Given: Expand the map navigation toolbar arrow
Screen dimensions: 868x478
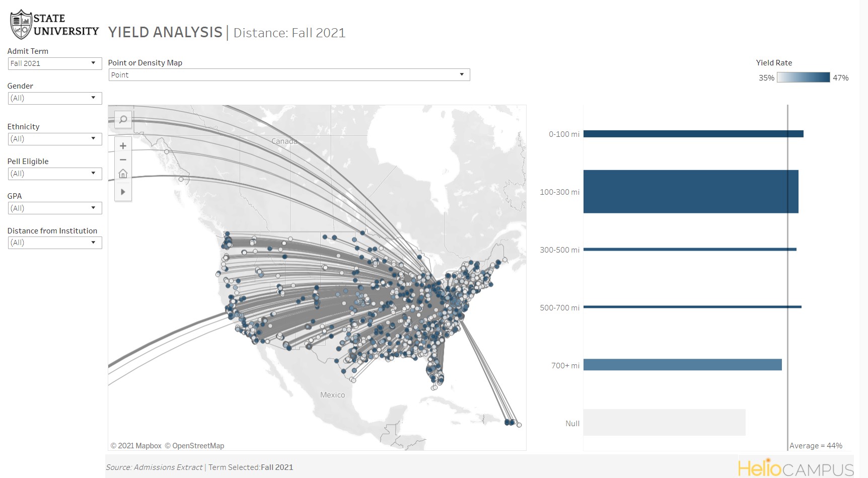Looking at the screenshot, I should (x=123, y=192).
